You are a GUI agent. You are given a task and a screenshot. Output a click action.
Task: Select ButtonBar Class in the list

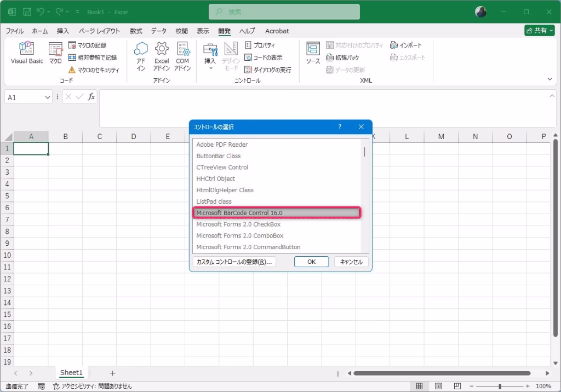(277, 156)
